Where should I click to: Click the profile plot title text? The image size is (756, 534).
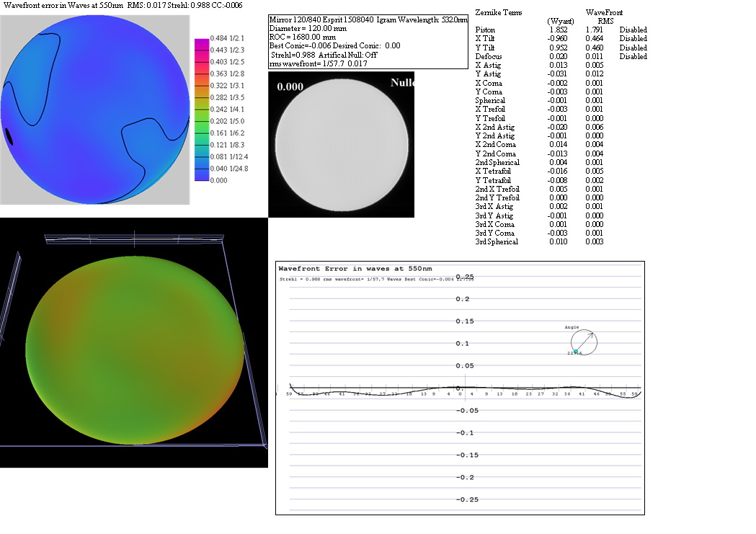(x=355, y=268)
